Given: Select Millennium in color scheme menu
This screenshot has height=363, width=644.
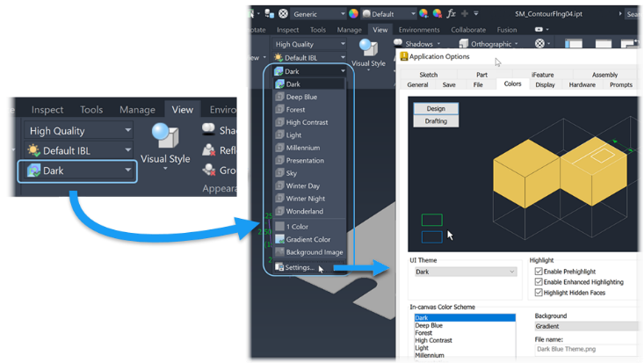Looking at the screenshot, I should pyautogui.click(x=309, y=148).
